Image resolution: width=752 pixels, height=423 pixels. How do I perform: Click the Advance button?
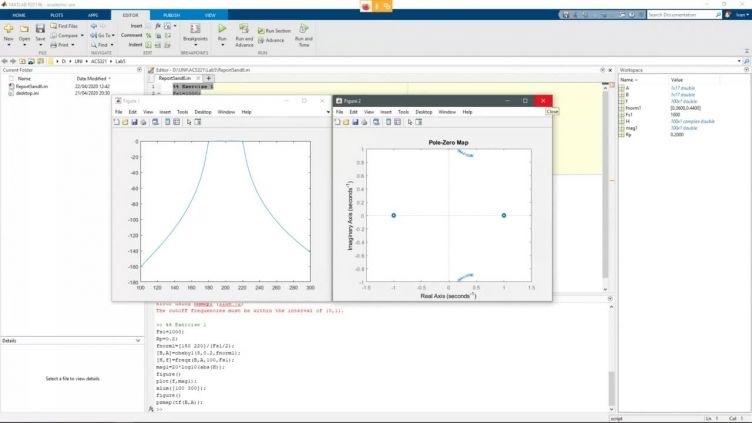tap(271, 40)
